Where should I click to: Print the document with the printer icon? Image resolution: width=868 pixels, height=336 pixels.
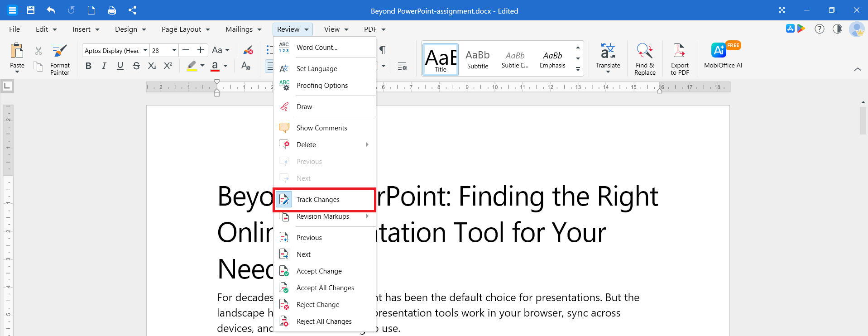coord(112,10)
